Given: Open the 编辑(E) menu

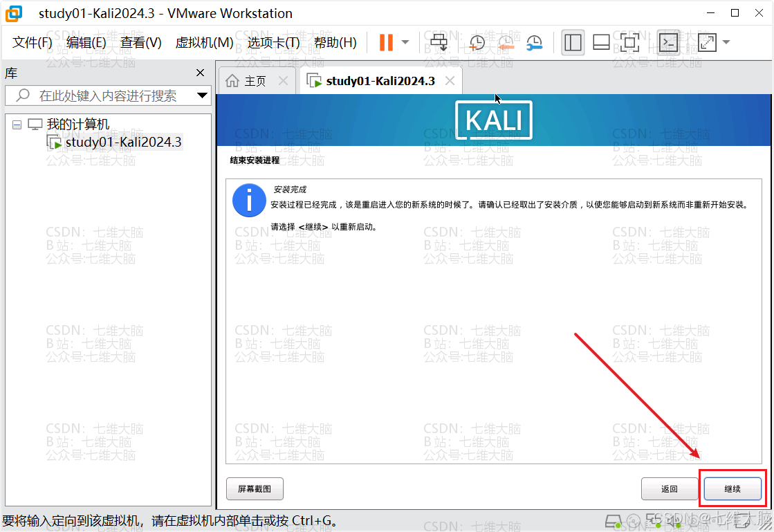Looking at the screenshot, I should [x=86, y=43].
